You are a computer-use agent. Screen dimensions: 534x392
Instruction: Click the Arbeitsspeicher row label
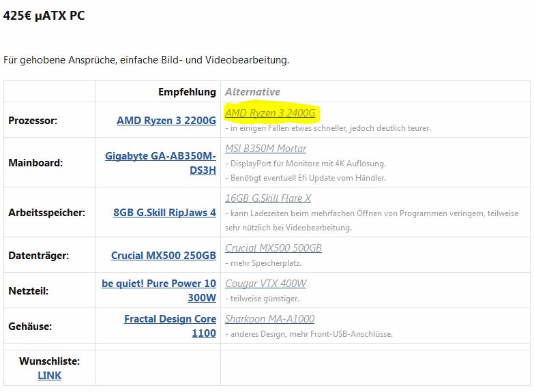[x=46, y=213]
